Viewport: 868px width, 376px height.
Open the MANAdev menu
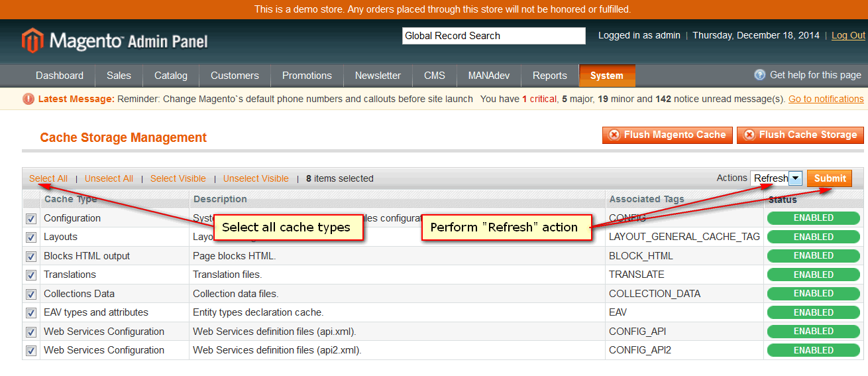489,76
